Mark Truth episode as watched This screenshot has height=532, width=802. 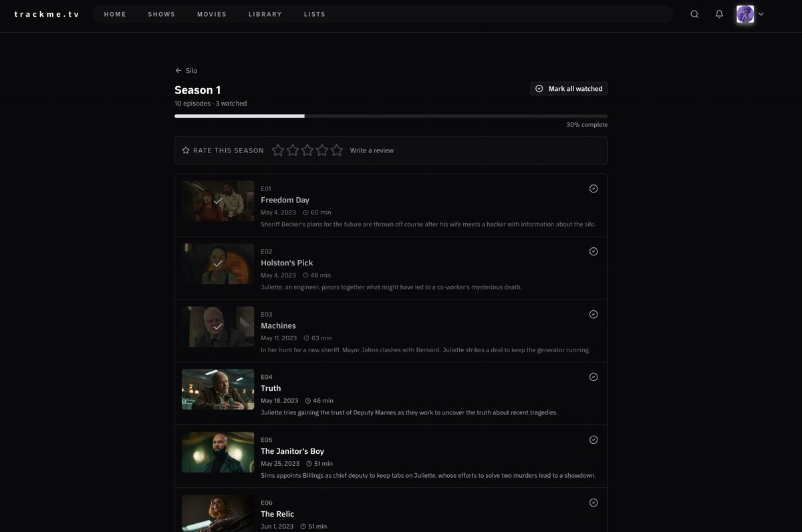(x=593, y=377)
